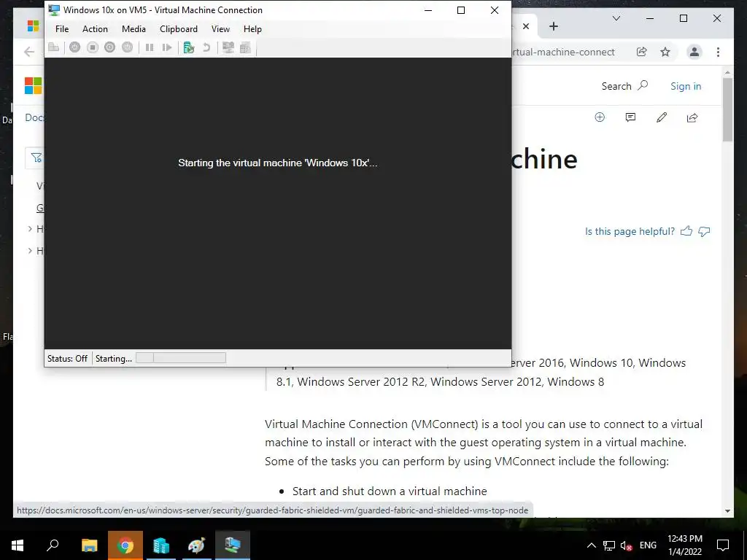The image size is (747, 560).
Task: Open the notification center icon
Action: click(x=723, y=545)
